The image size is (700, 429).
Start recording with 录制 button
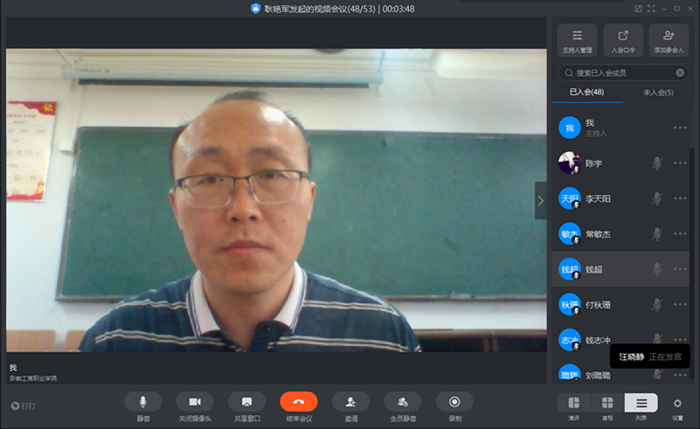click(x=454, y=402)
